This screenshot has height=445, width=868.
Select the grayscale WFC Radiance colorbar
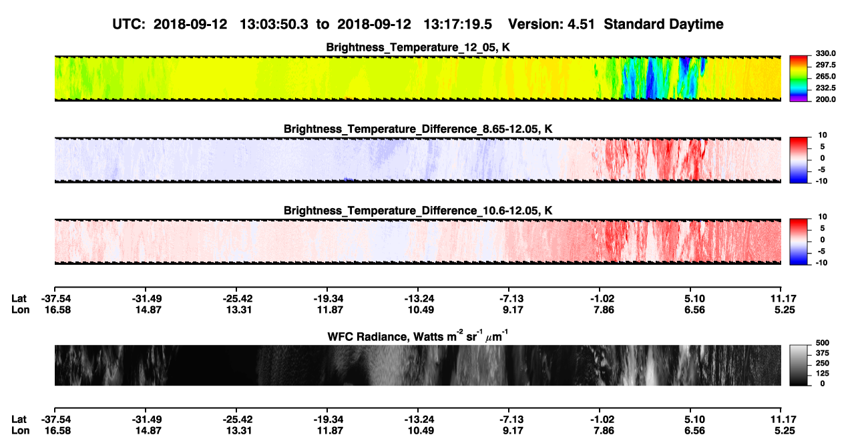799,364
